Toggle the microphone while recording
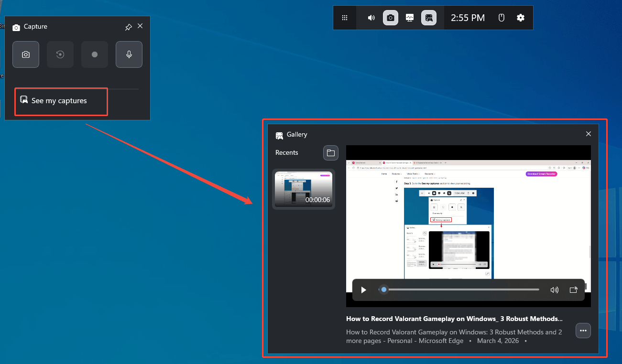622x364 pixels. (x=129, y=54)
